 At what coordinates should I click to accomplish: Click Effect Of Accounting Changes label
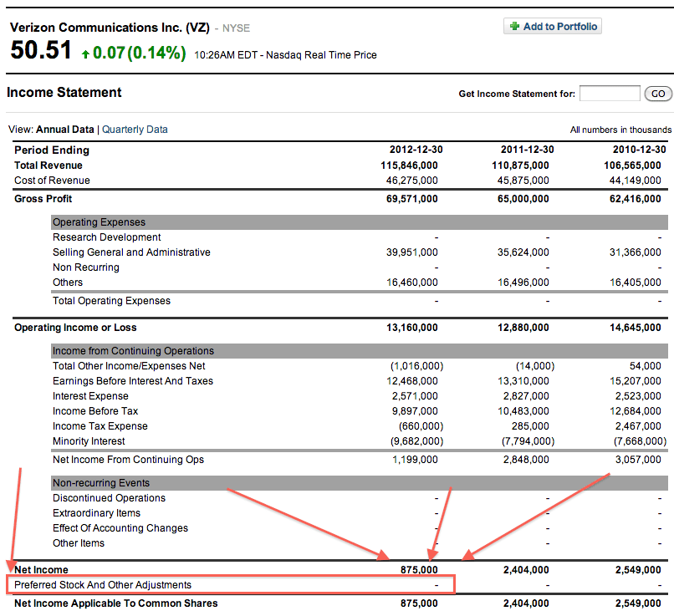(x=120, y=528)
